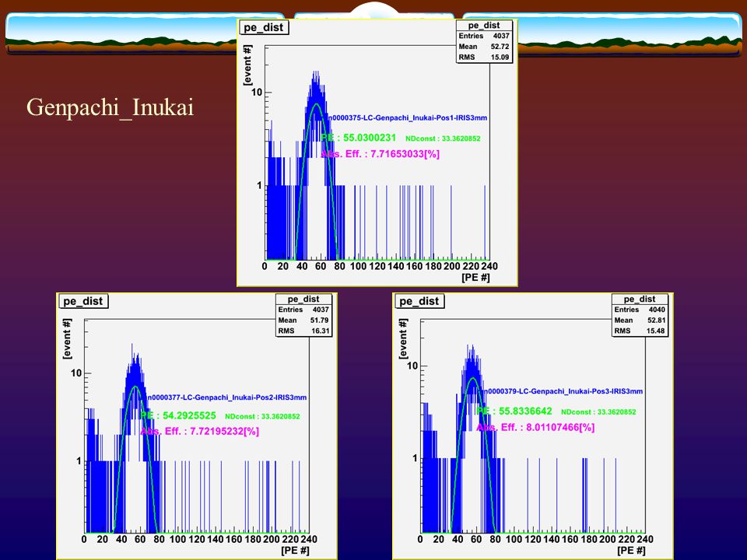This screenshot has width=747, height=560.
Task: Click the green fit curve in the bottom-right plot
Action: (472, 378)
